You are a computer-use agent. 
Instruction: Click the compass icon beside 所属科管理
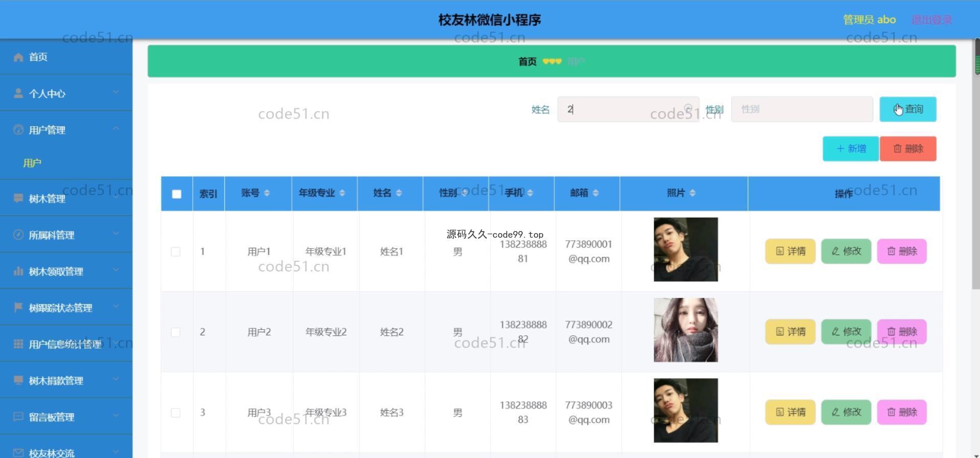[18, 235]
